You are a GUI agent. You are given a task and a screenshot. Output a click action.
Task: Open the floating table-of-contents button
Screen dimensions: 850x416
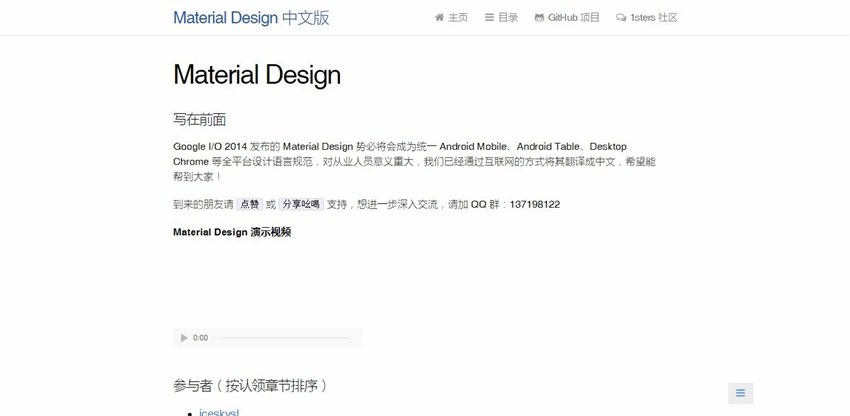click(x=740, y=393)
